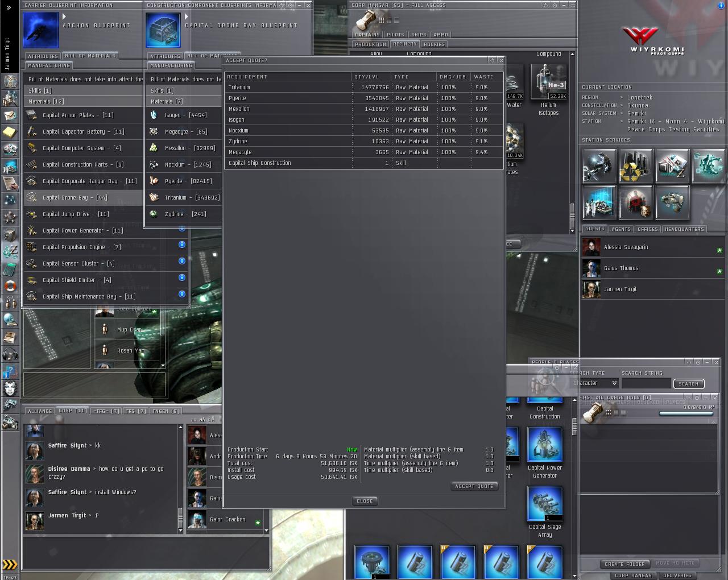Click the cargo hold capacity bar
728x580 pixels.
click(x=686, y=413)
